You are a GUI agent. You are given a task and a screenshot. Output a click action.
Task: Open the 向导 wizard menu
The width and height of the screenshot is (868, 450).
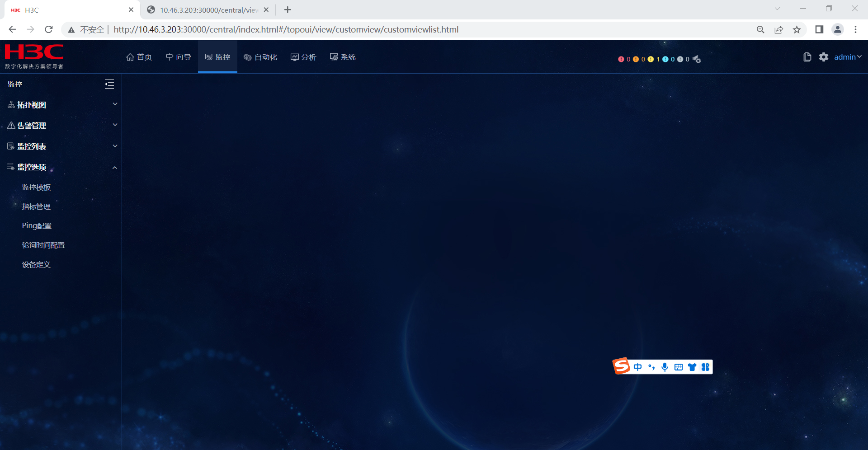point(179,57)
